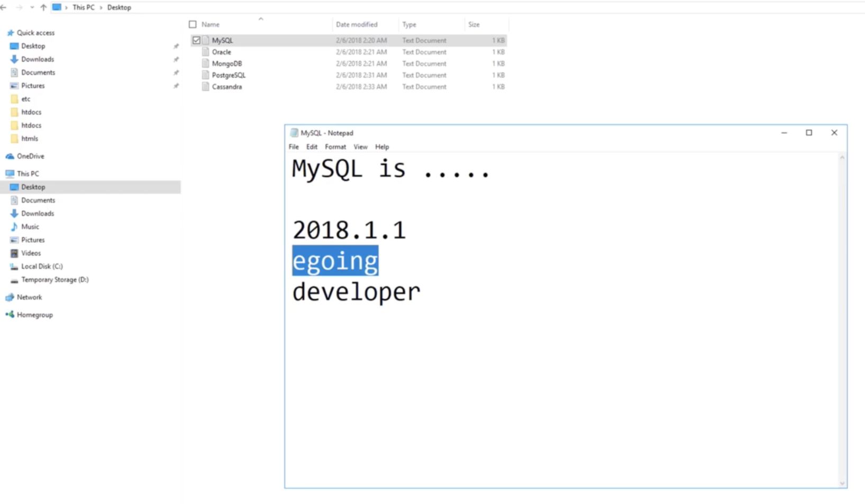Go up one folder with Up arrow
Screen dimensions: 865x504
pyautogui.click(x=43, y=7)
